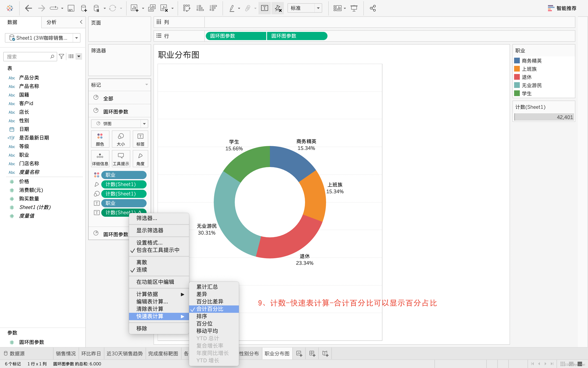
Task: Click the clear sheet icon
Action: tap(164, 8)
